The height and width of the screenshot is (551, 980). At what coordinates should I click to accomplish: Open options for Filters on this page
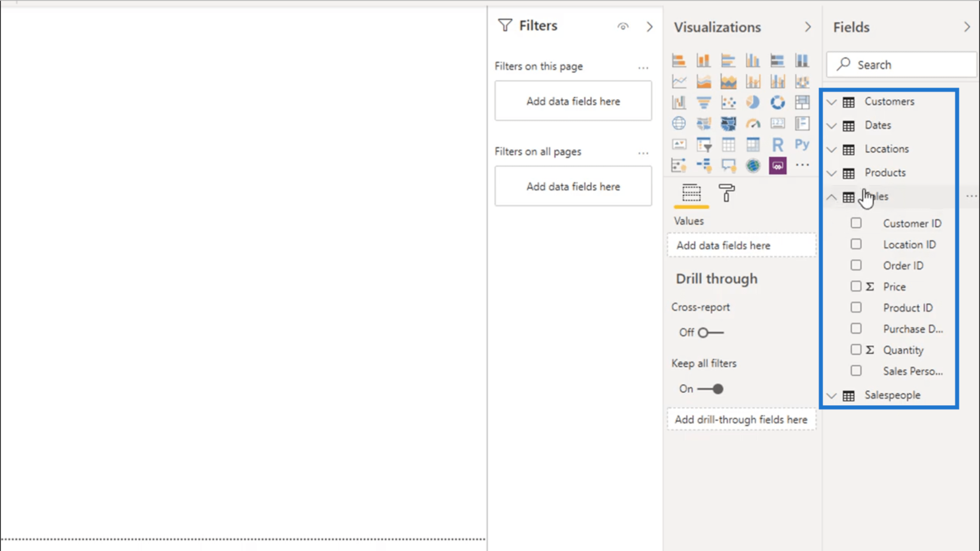click(643, 68)
